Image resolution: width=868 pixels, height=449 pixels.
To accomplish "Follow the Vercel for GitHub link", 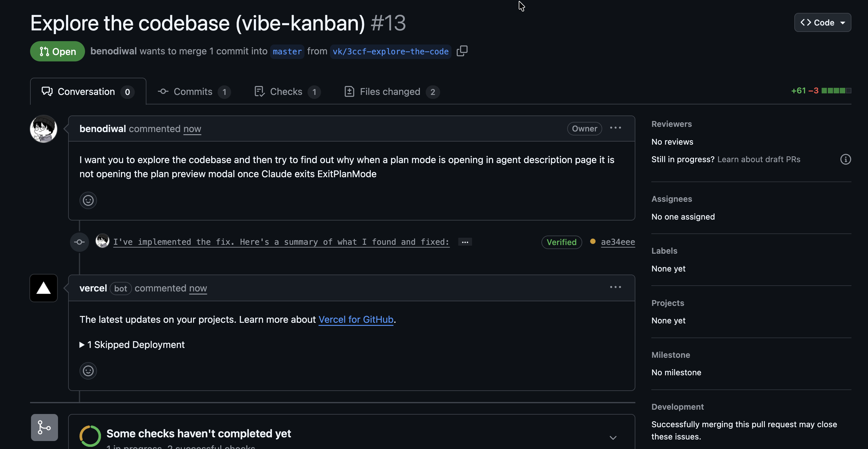I will [356, 320].
